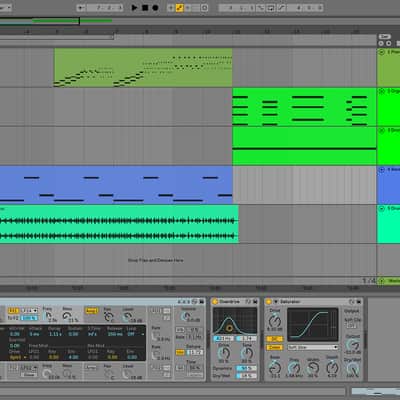Click the Saturator Base knob
This screenshot has width=400, height=400.
[x=275, y=368]
